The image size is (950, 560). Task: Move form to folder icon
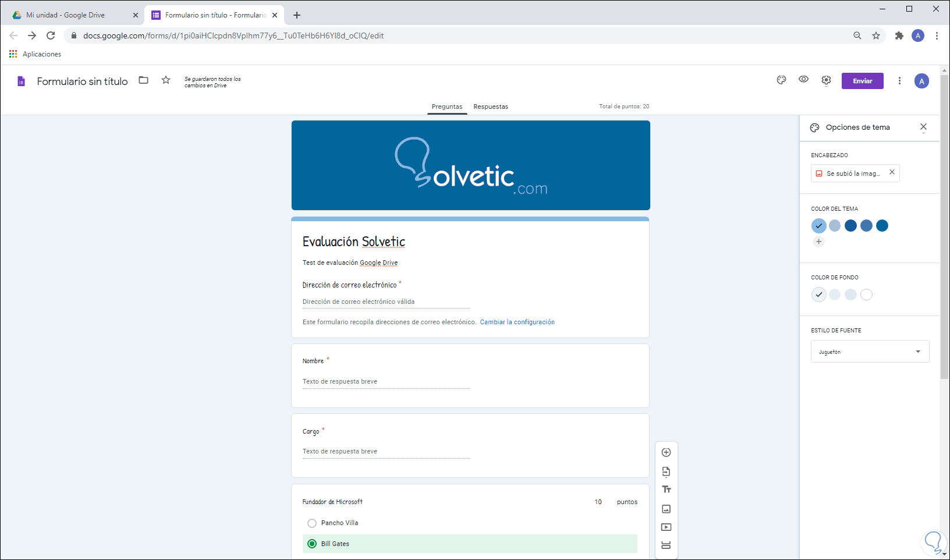143,80
